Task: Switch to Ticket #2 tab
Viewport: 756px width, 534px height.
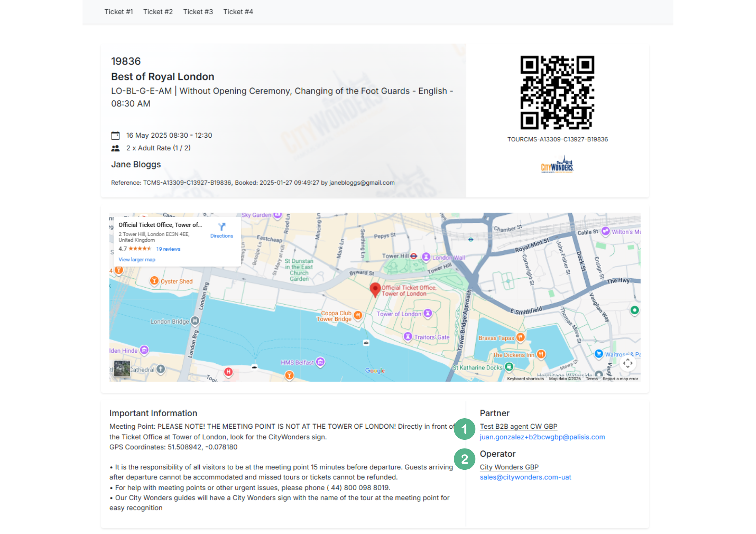Action: (158, 12)
